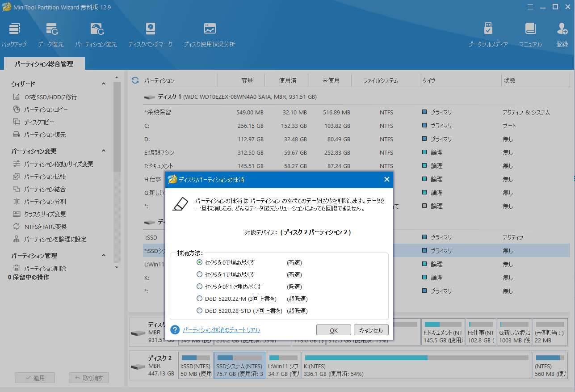Sort by ファイルシステム column header
The height and width of the screenshot is (392, 575).
pos(386,80)
